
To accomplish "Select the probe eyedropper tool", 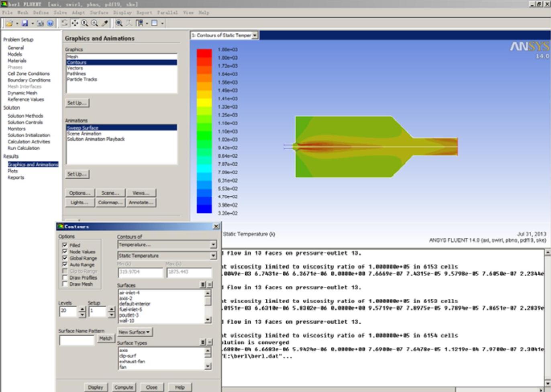I will pyautogui.click(x=104, y=23).
